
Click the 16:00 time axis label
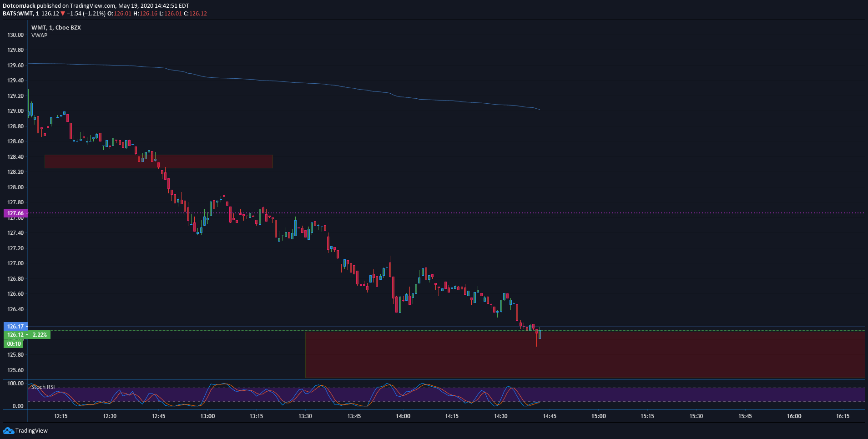794,416
